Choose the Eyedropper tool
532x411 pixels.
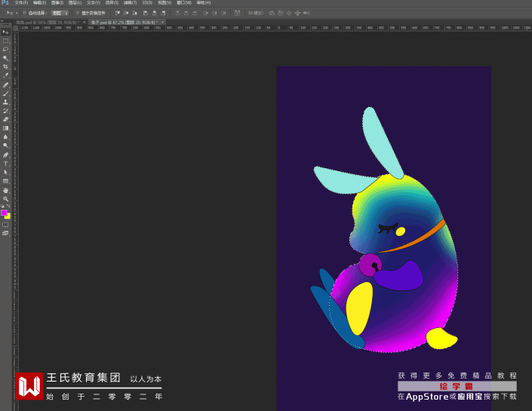(5, 75)
